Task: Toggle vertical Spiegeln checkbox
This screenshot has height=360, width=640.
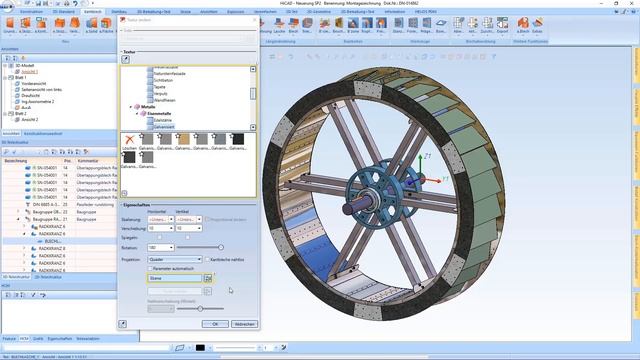Action: [x=187, y=237]
